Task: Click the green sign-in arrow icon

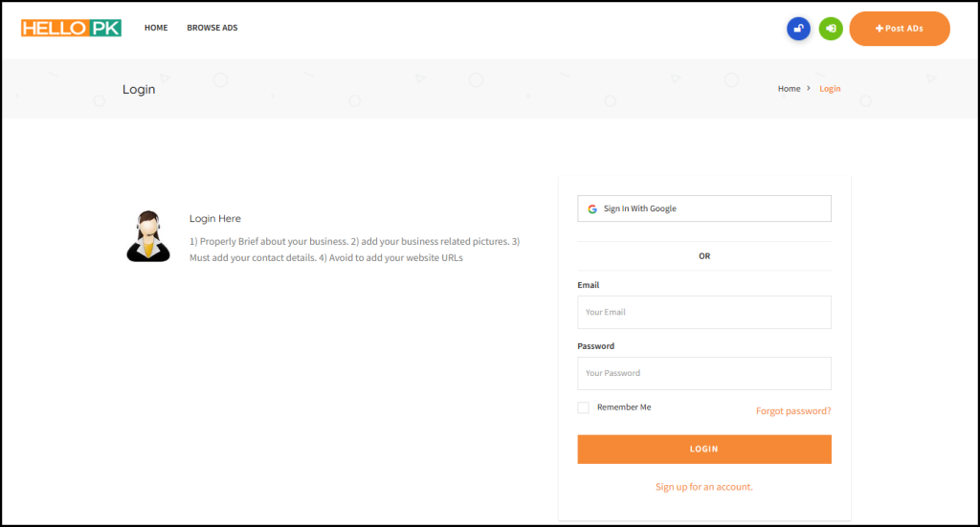Action: 831,29
